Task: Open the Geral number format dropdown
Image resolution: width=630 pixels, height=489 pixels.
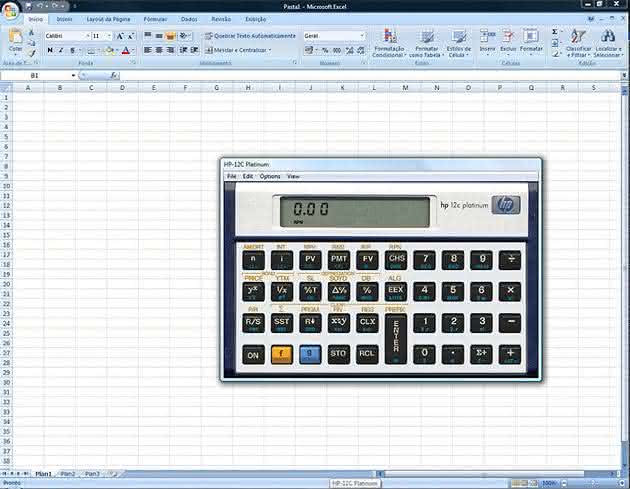Action: click(x=362, y=36)
